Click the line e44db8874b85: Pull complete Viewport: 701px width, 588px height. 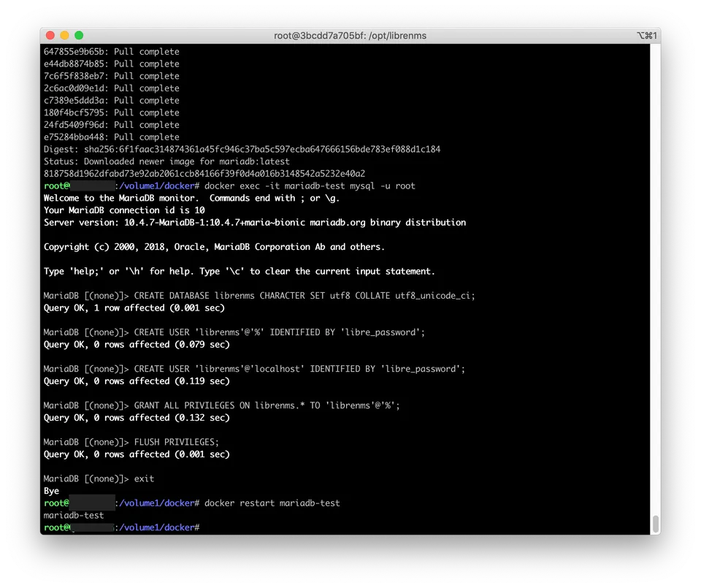pos(111,64)
